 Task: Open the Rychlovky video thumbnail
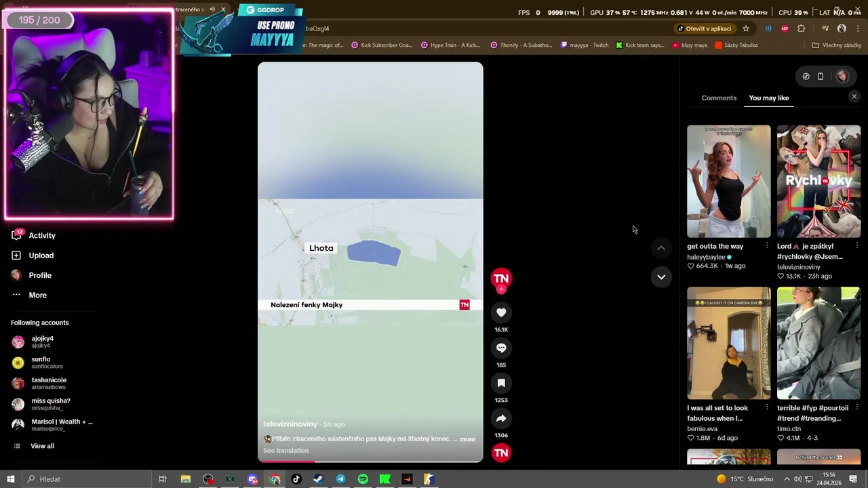pos(818,181)
